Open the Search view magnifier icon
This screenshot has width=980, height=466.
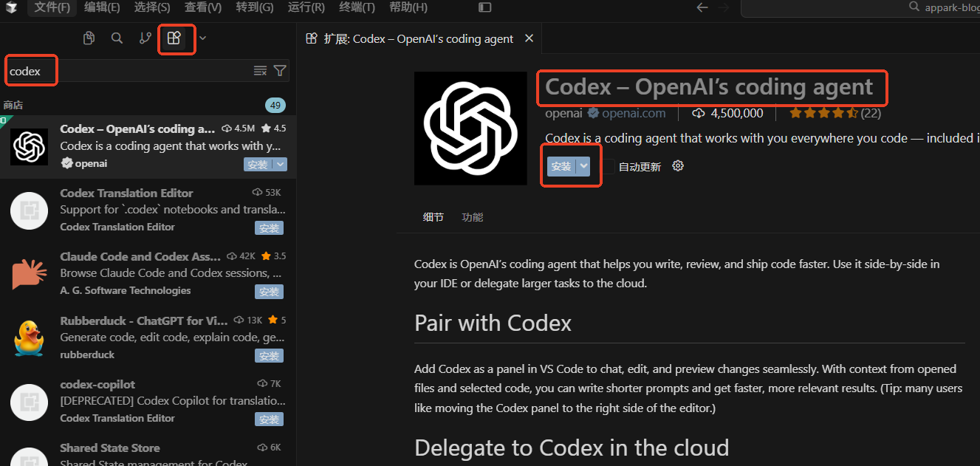pyautogui.click(x=117, y=38)
